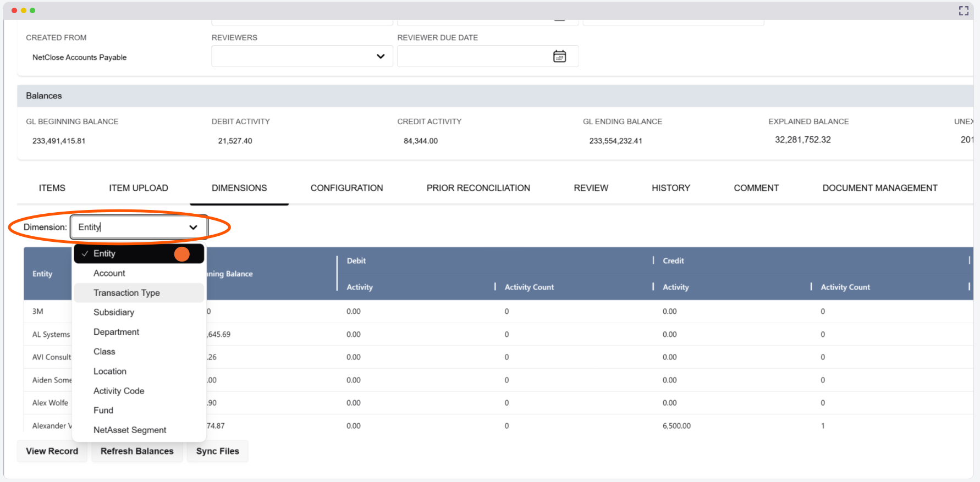This screenshot has width=980, height=482.
Task: Go to the Document Management tab
Action: 879,188
